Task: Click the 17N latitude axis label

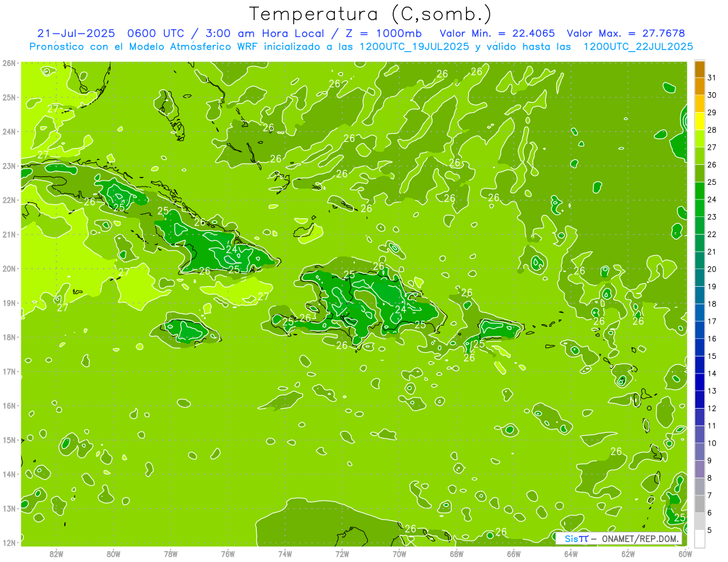Action: [x=10, y=371]
